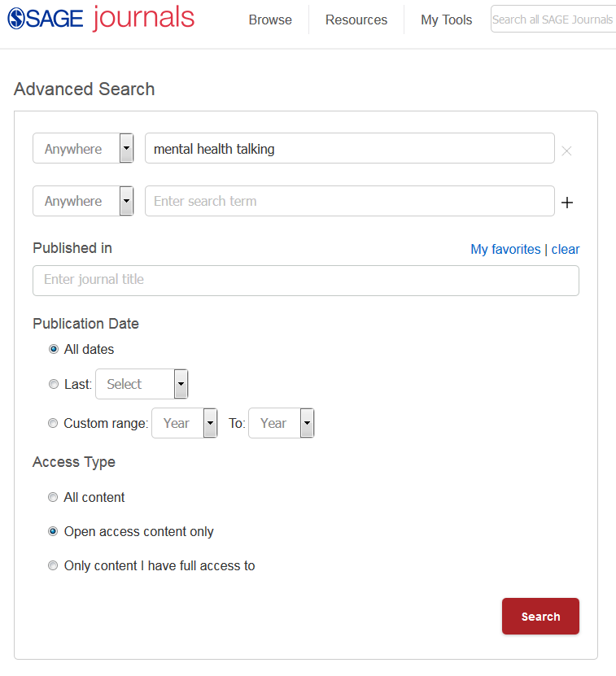Image resolution: width=616 pixels, height=676 pixels.
Task: Select the All dates option
Action: [54, 349]
